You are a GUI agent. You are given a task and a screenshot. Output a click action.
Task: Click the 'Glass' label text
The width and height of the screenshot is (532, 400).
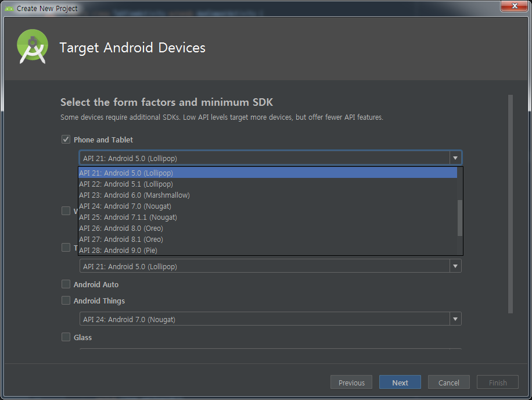tap(83, 338)
